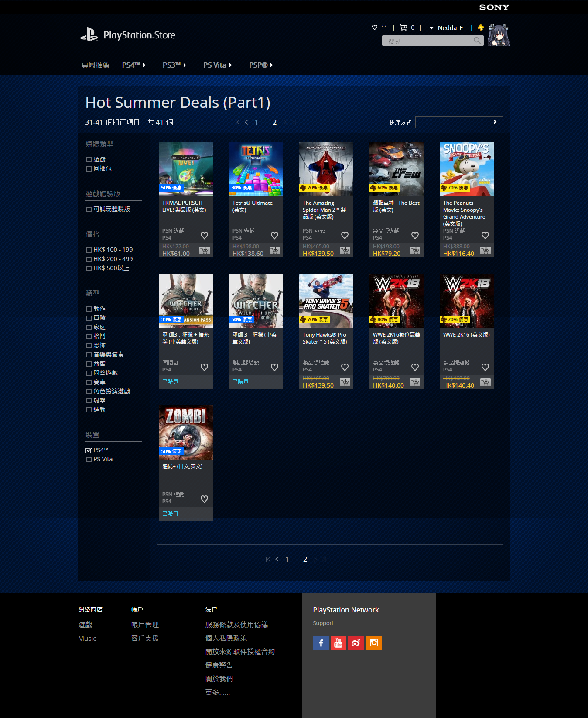Screen dimensions: 588x718
Task: Open 服務條款及使用協議 link
Action: point(237,625)
